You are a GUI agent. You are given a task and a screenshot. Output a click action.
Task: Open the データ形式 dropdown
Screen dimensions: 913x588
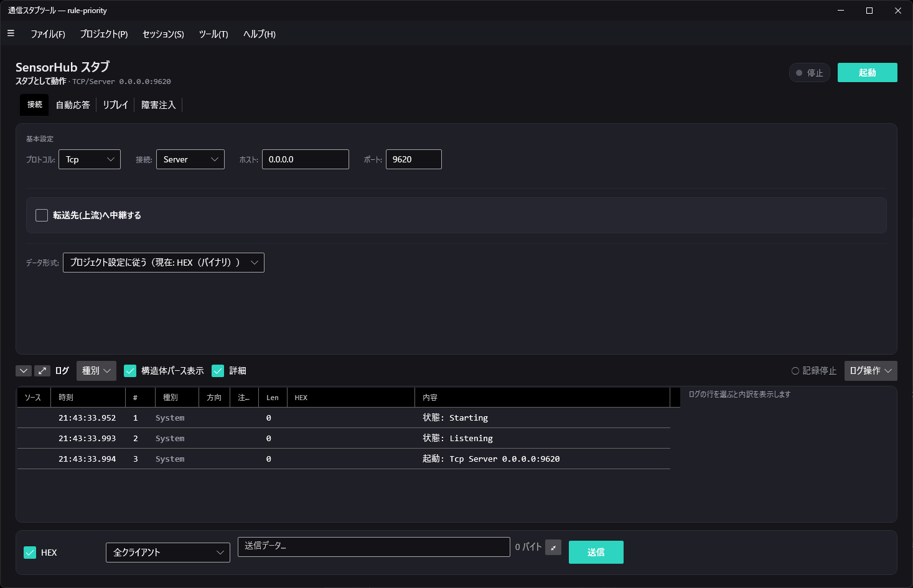(x=164, y=263)
